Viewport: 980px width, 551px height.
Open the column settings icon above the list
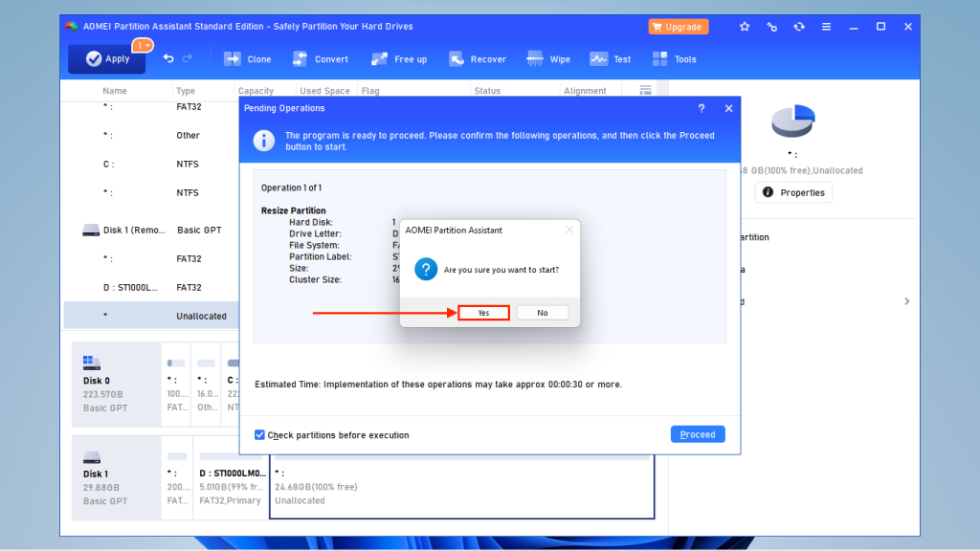point(645,89)
